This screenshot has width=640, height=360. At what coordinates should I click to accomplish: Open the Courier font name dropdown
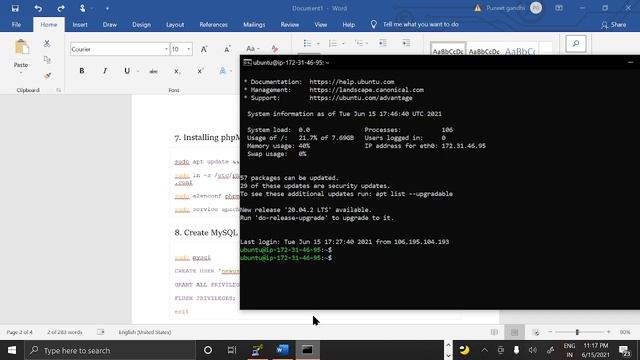coord(166,49)
